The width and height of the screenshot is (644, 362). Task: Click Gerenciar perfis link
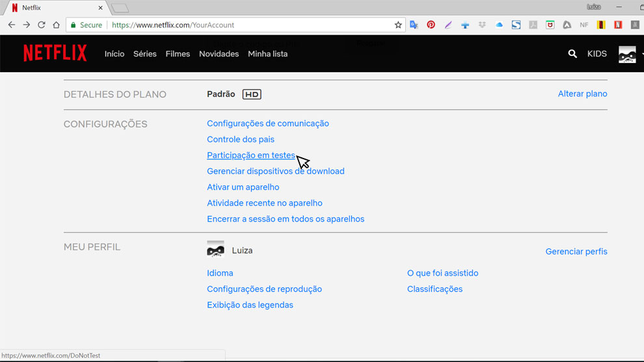point(576,252)
